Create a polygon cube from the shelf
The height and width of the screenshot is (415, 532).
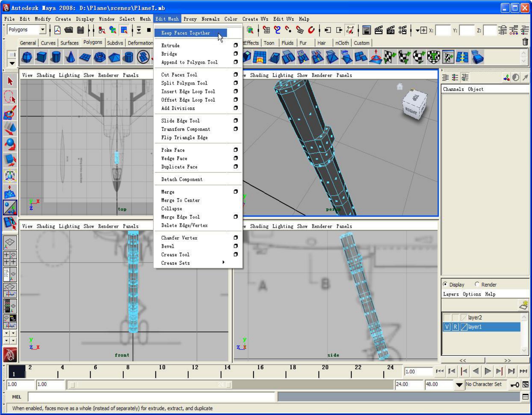click(42, 57)
